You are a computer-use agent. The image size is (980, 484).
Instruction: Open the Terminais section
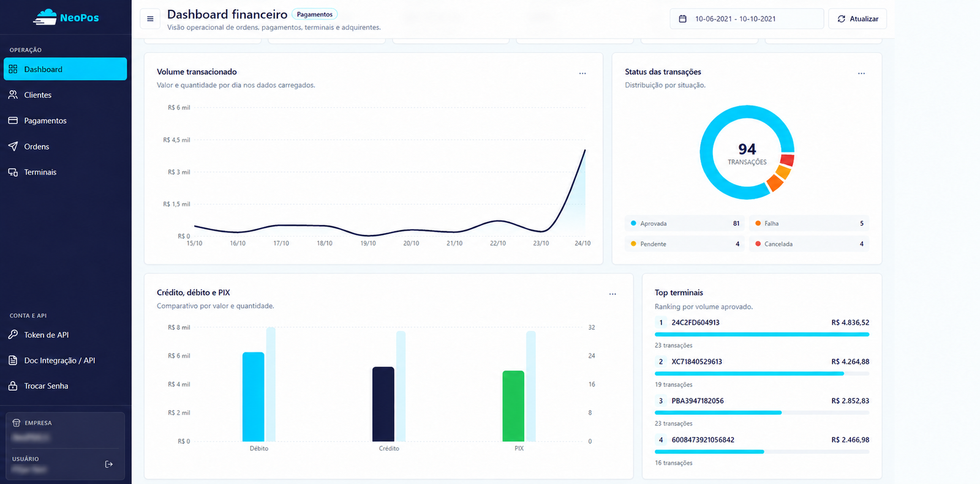pos(66,172)
